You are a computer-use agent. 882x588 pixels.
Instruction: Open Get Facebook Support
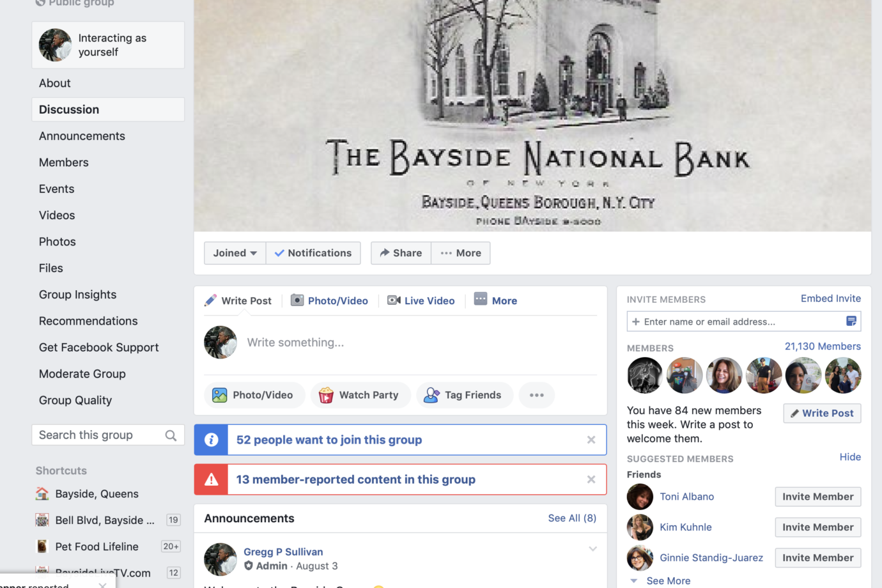pyautogui.click(x=99, y=347)
